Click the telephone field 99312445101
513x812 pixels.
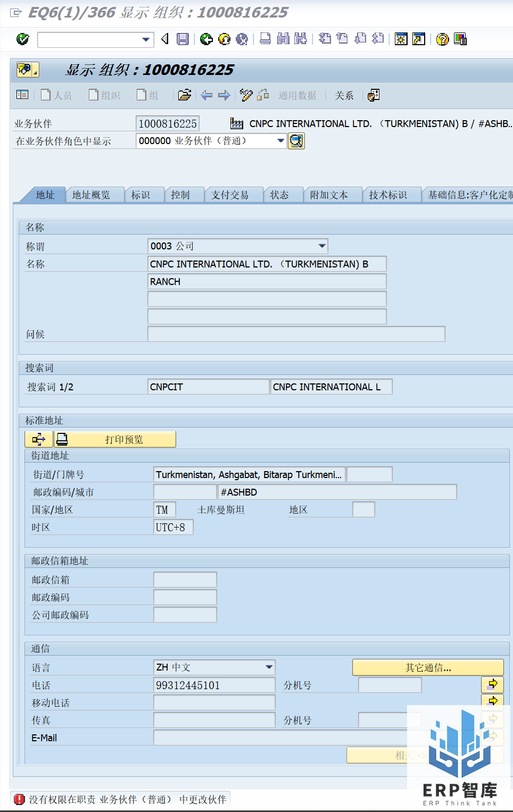coord(214,685)
